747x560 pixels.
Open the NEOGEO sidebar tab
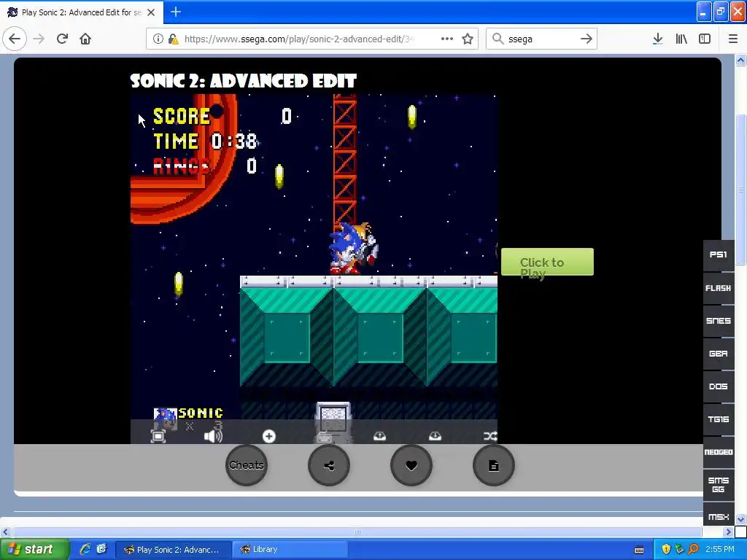pos(719,452)
